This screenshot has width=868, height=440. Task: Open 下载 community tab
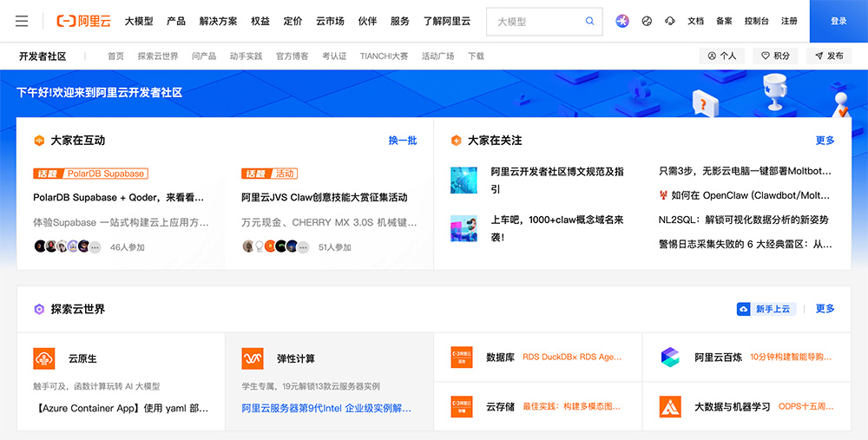[x=476, y=56]
